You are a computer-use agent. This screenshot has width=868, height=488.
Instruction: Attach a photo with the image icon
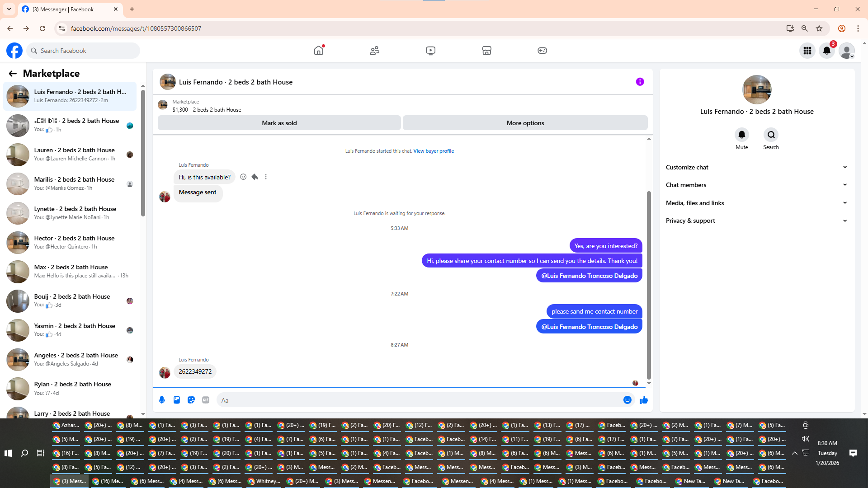[x=177, y=400]
